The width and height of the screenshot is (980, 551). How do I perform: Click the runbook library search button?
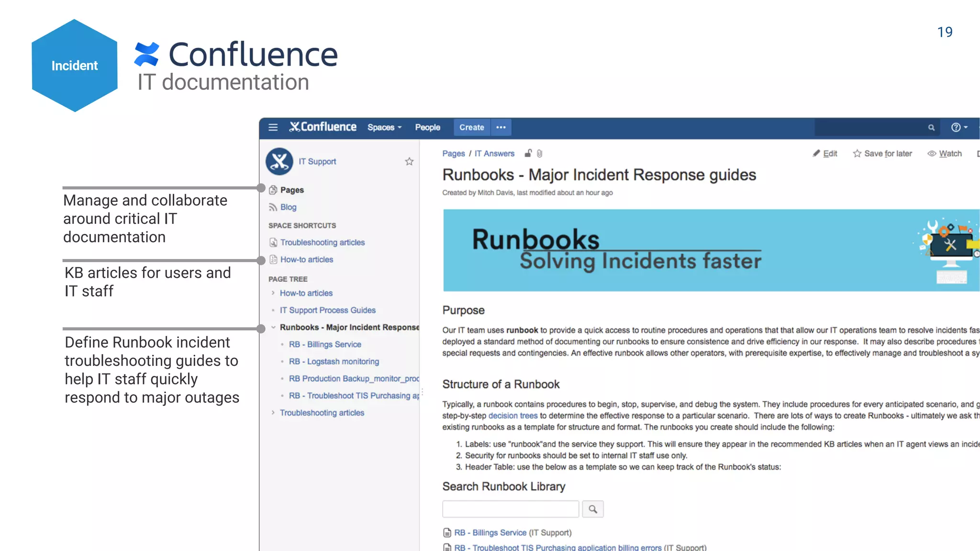click(593, 509)
